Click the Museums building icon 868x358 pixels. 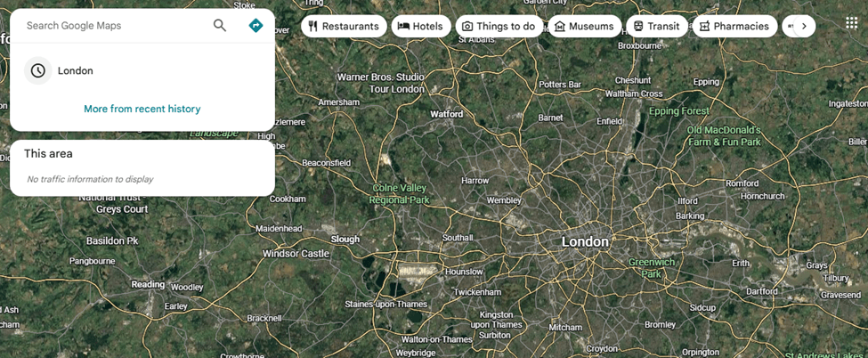559,26
